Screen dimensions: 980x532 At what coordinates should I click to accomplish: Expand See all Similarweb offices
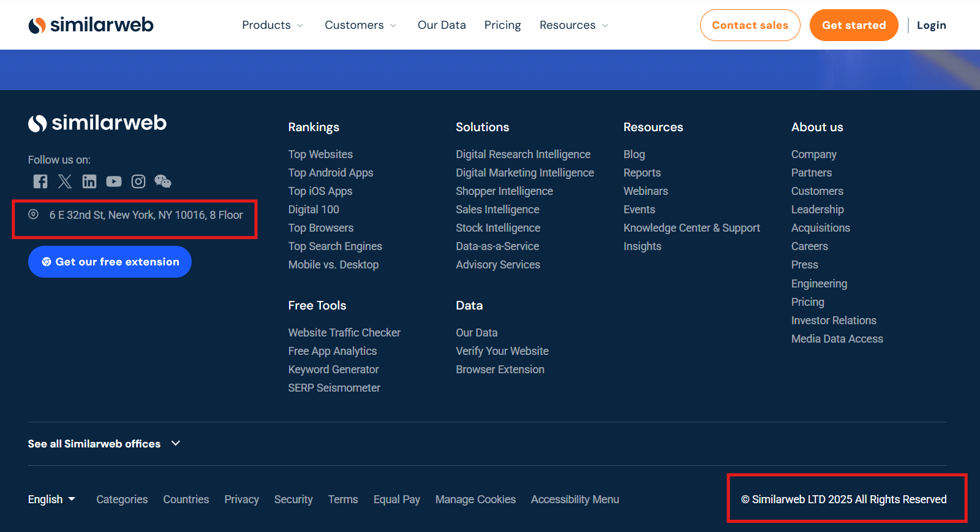pos(104,444)
